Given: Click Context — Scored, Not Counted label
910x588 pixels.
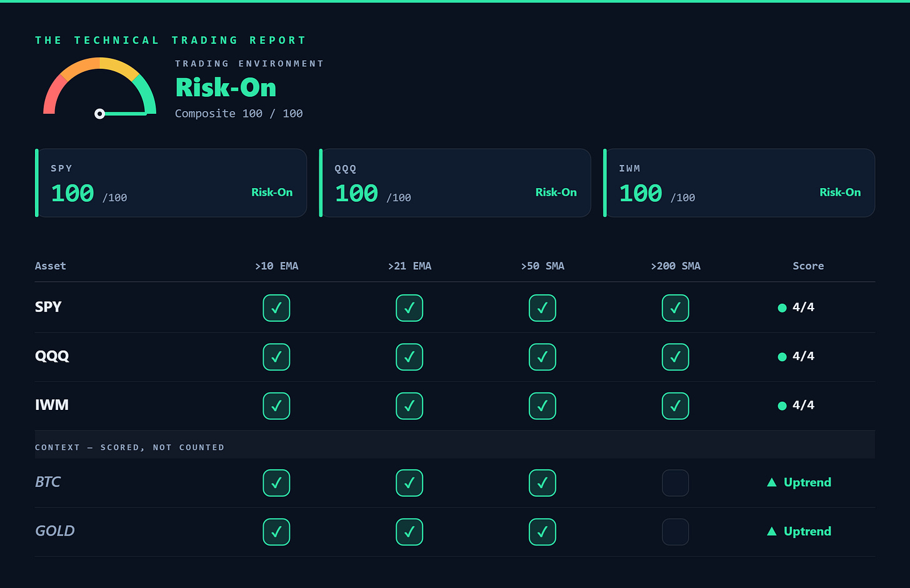Looking at the screenshot, I should tap(129, 447).
